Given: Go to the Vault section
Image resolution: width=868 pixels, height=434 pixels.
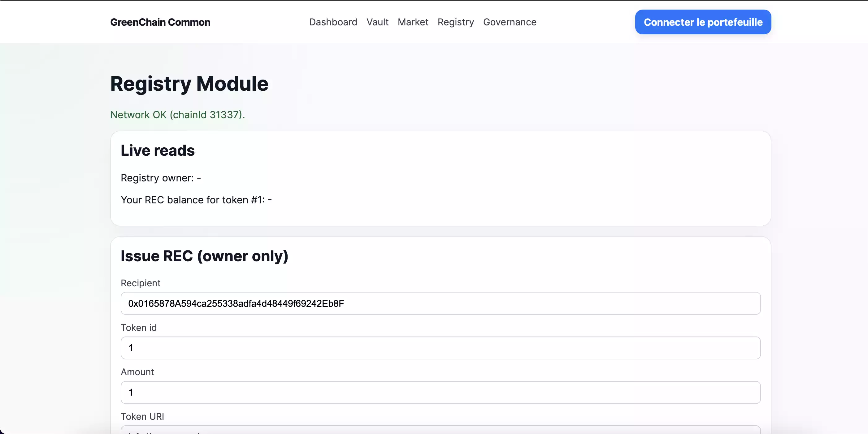Looking at the screenshot, I should pos(377,22).
